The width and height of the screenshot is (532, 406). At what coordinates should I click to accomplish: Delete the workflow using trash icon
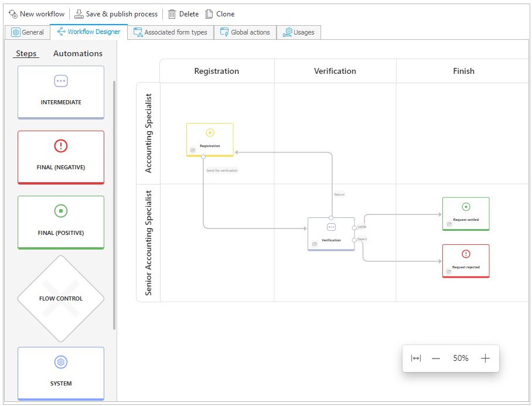172,14
